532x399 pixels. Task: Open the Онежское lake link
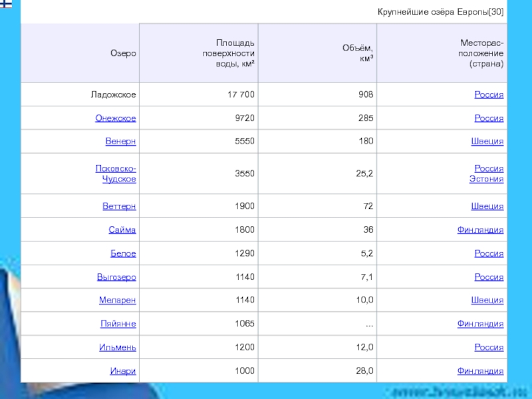tap(116, 118)
